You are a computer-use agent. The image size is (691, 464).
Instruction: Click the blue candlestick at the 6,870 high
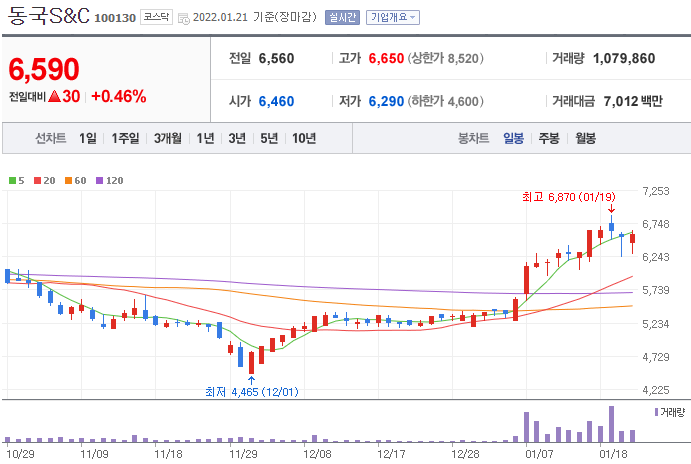click(x=611, y=227)
